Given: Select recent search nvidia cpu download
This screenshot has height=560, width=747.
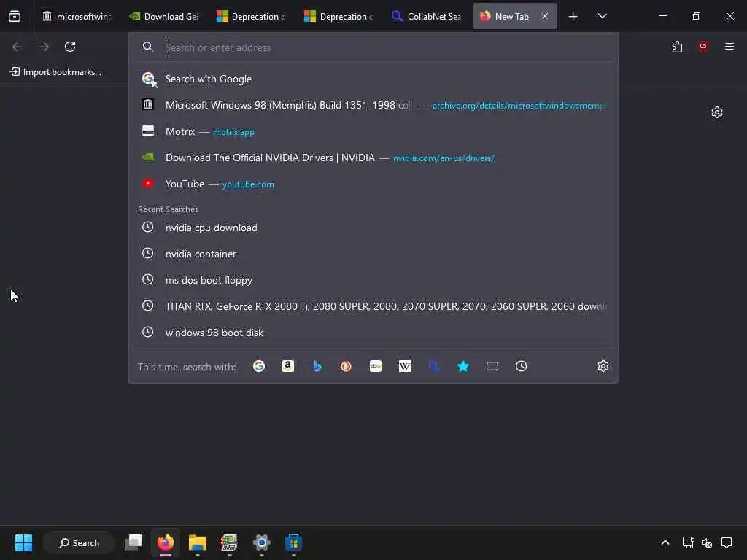Looking at the screenshot, I should point(373,227).
